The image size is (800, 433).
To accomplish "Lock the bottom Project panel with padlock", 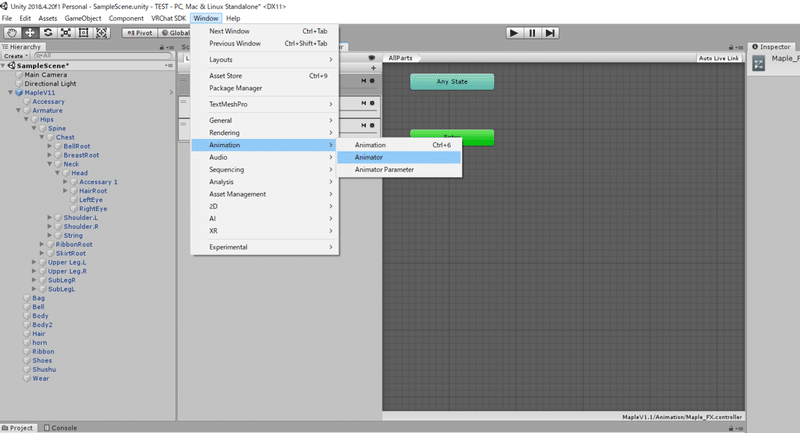I will point(731,428).
